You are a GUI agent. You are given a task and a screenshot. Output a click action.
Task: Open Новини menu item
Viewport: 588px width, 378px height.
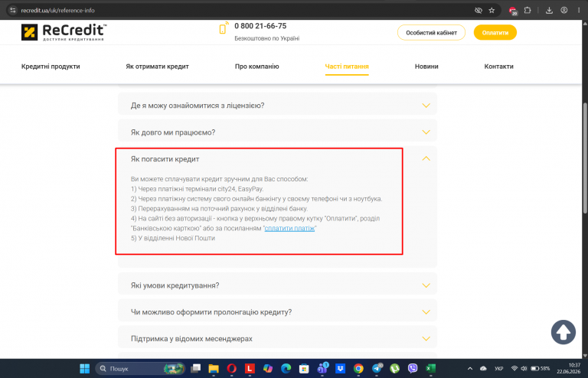[426, 67]
